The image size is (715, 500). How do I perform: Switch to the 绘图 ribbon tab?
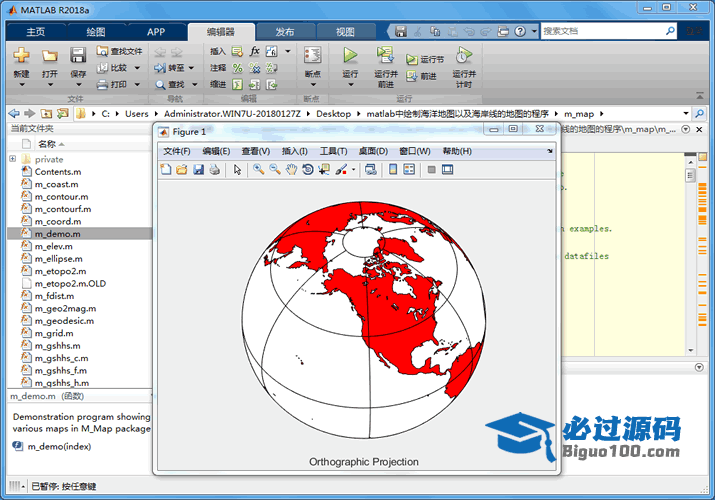(96, 32)
